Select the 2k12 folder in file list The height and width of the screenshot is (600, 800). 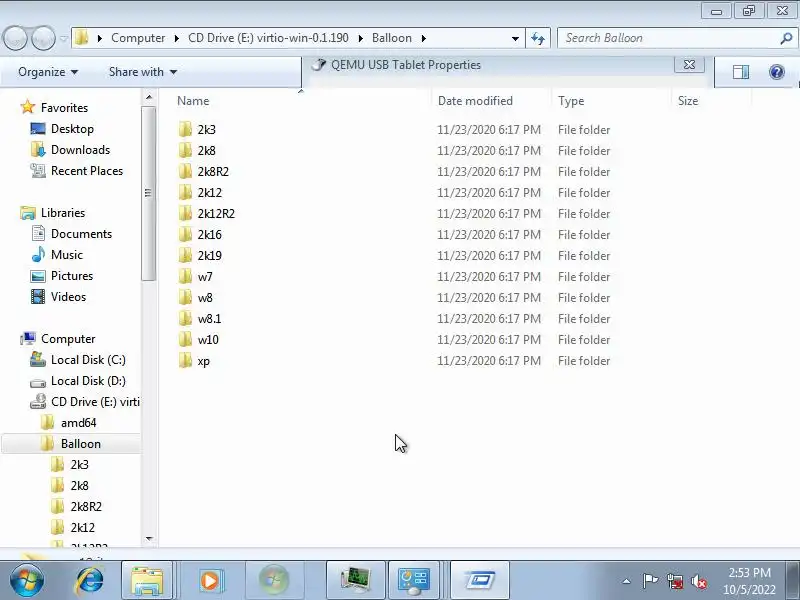tap(200, 192)
